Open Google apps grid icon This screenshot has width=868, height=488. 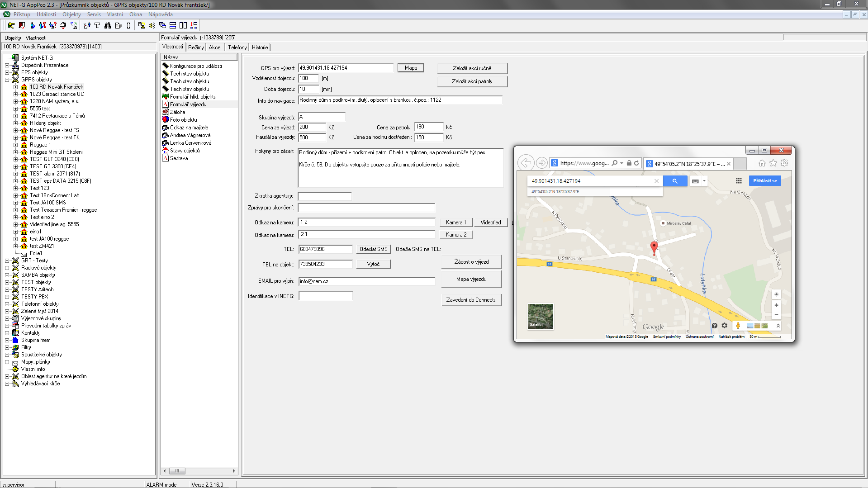pos(739,181)
